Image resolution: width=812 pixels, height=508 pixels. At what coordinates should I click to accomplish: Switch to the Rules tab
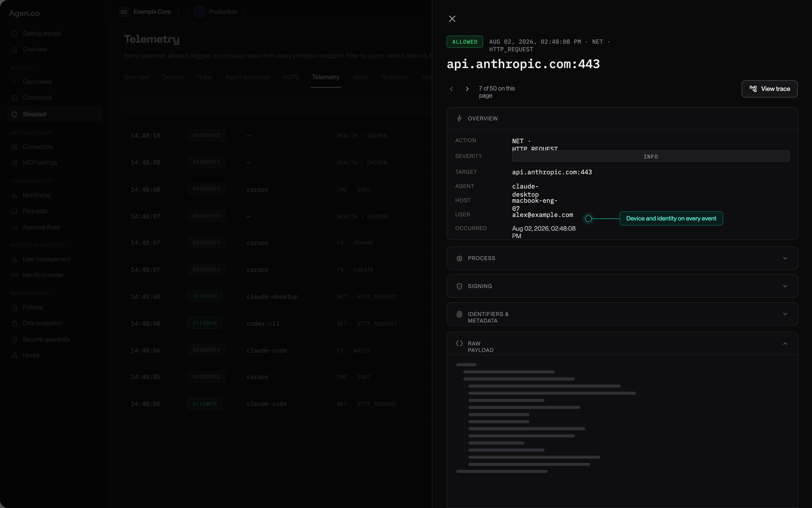pos(204,77)
